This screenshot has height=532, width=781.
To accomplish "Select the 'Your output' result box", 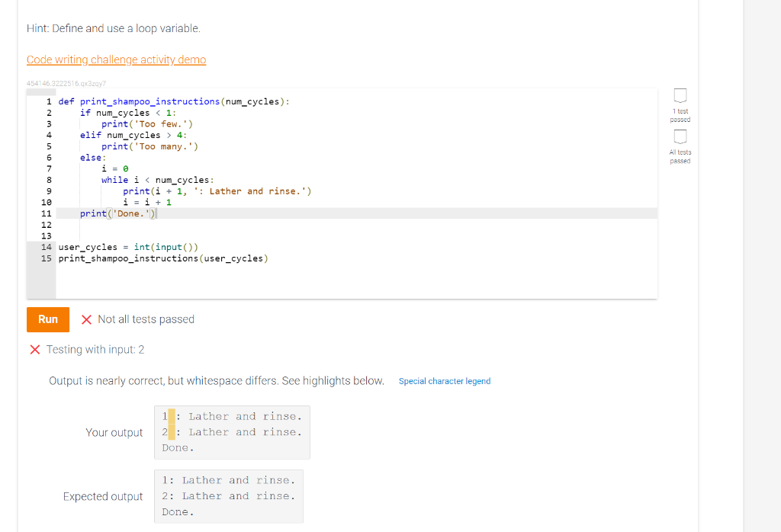I will pyautogui.click(x=231, y=431).
